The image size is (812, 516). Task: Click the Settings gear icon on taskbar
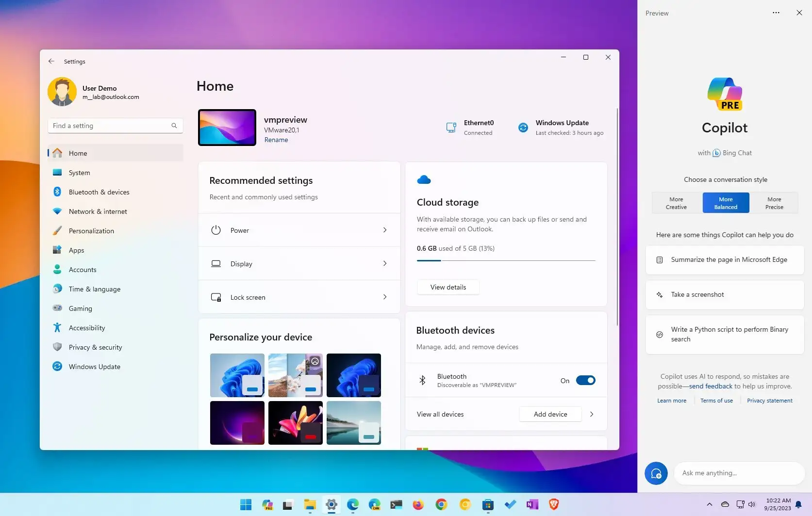331,505
